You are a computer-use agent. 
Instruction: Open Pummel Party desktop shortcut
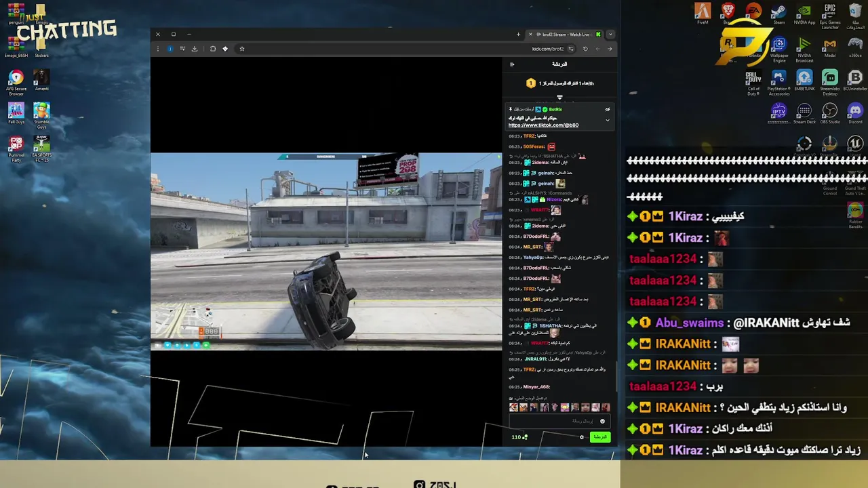(x=16, y=150)
